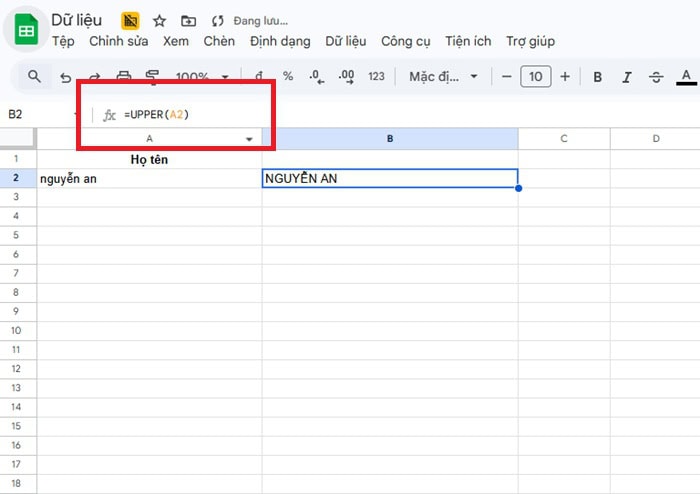
Task: Open the text color picker
Action: click(x=686, y=77)
